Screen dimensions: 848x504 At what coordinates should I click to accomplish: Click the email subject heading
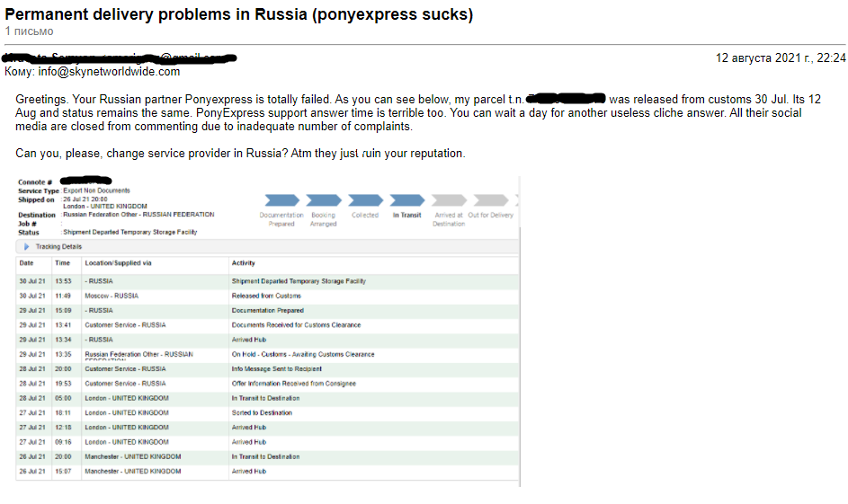coord(238,14)
